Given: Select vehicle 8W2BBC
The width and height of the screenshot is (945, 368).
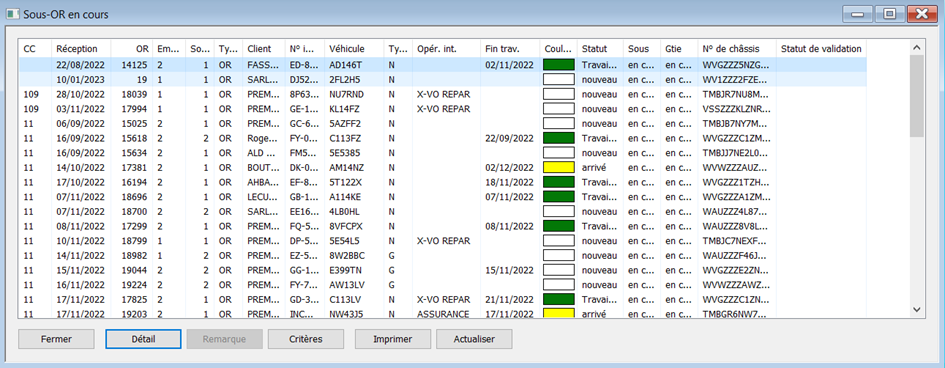Looking at the screenshot, I should pyautogui.click(x=346, y=255).
